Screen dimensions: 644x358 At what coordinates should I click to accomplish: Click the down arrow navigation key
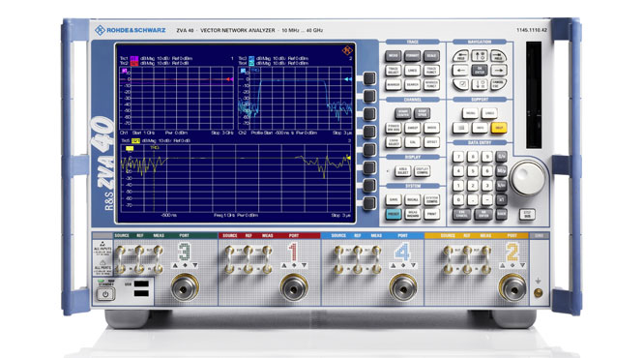pos(480,84)
